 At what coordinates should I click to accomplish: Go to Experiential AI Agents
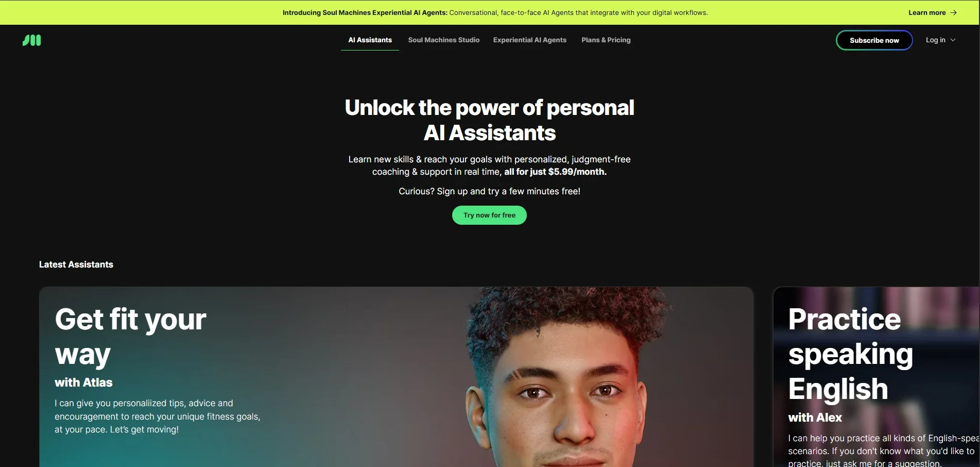pos(529,40)
